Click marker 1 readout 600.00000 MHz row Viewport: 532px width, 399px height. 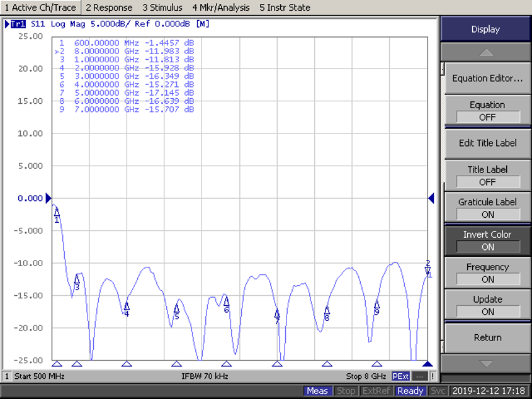126,43
